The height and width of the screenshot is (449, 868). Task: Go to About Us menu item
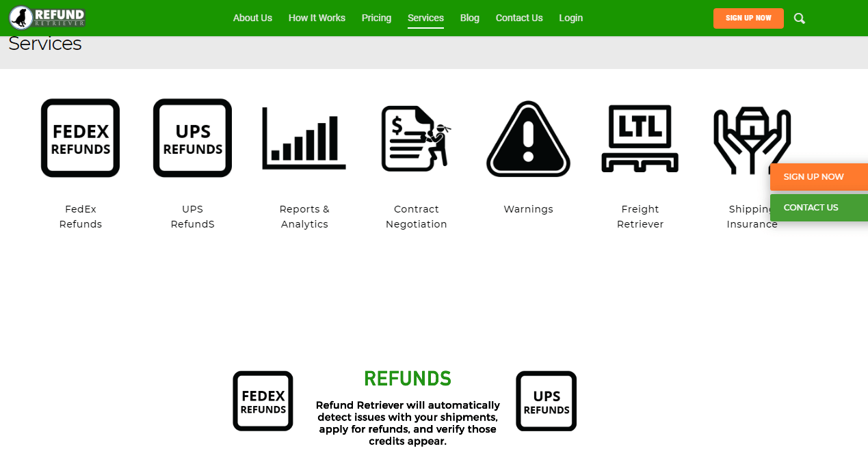[x=252, y=18]
